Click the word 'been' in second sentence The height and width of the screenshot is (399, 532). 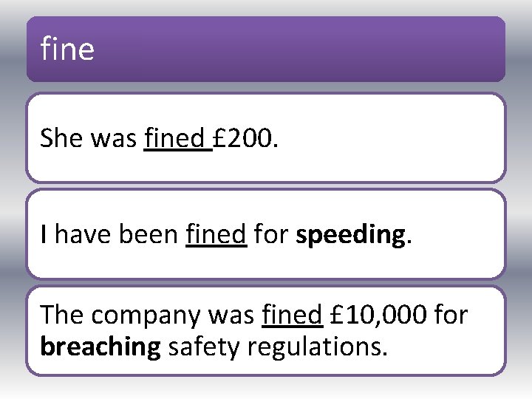tap(149, 234)
